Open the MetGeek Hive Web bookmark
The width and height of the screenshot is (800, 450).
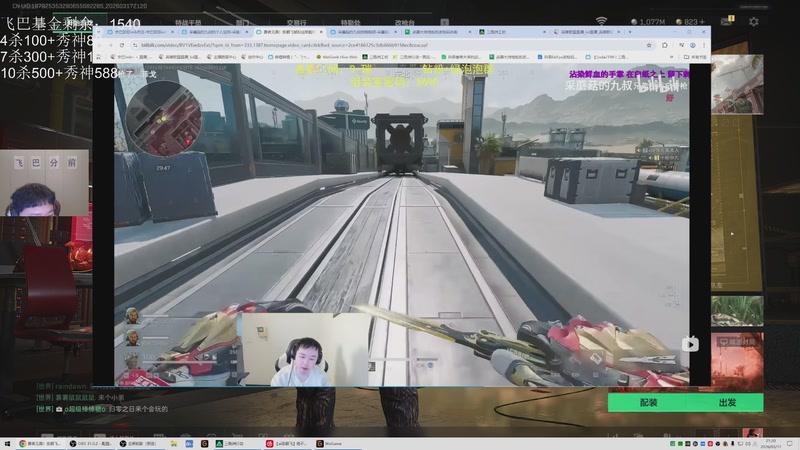tap(337, 57)
